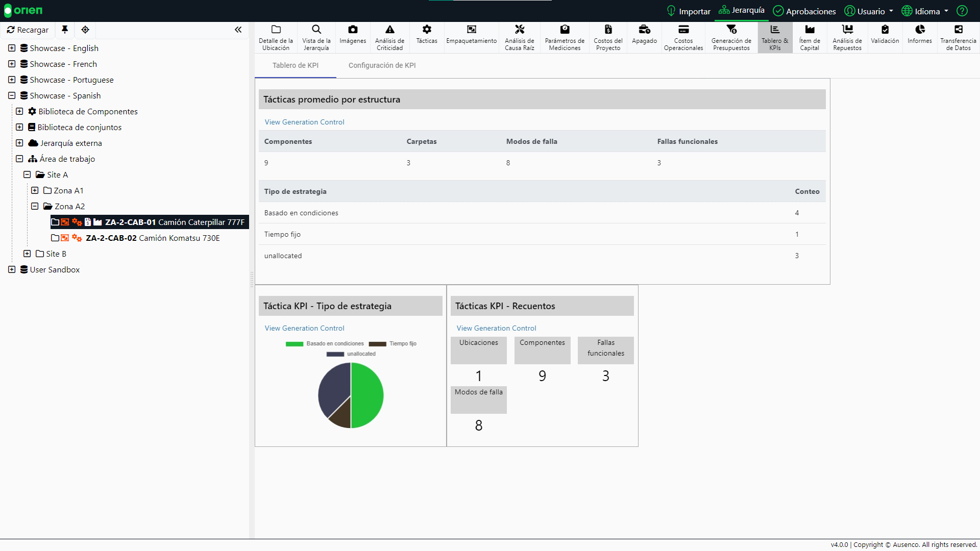Expand Biblioteca de Componentes node
The image size is (980, 551).
(x=19, y=111)
